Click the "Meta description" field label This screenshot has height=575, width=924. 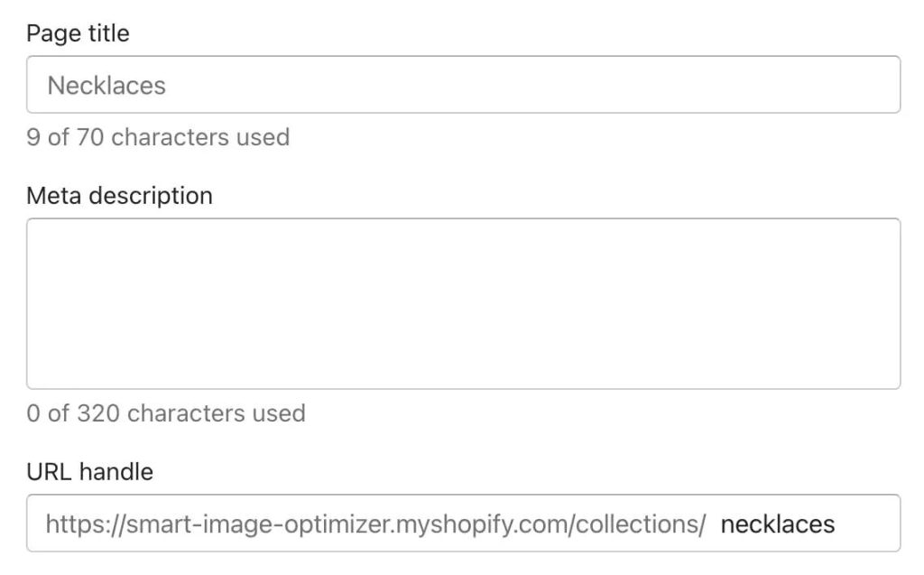(119, 196)
